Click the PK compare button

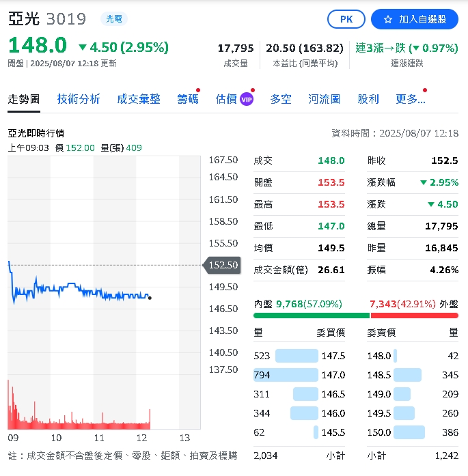[x=346, y=19]
